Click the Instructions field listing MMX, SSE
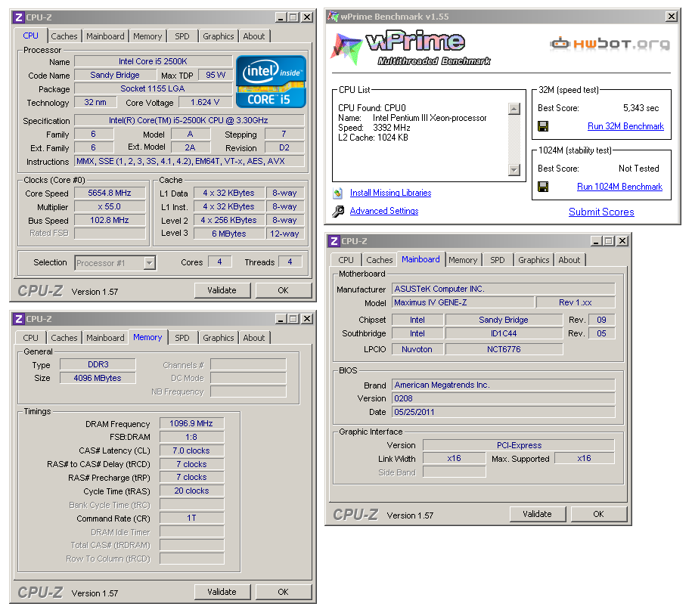Viewport: 692px width, 616px height. [x=189, y=162]
